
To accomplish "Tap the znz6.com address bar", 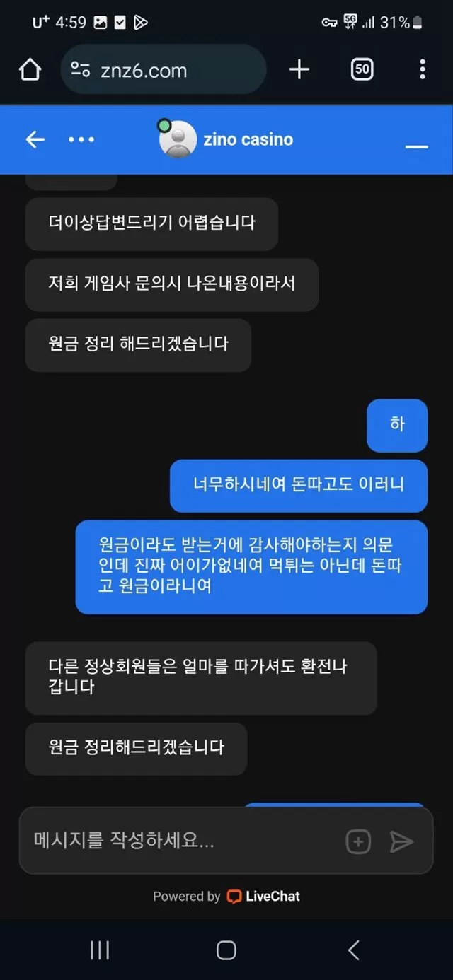I will (163, 69).
